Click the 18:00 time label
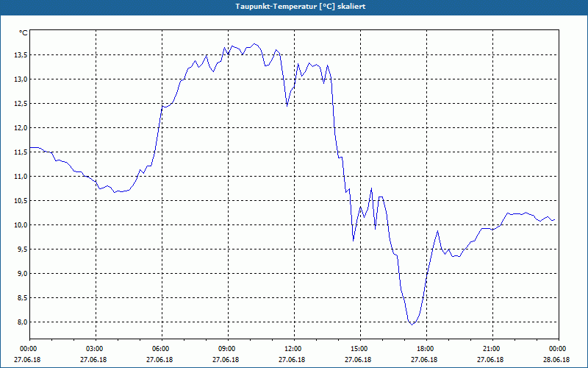 [426, 349]
